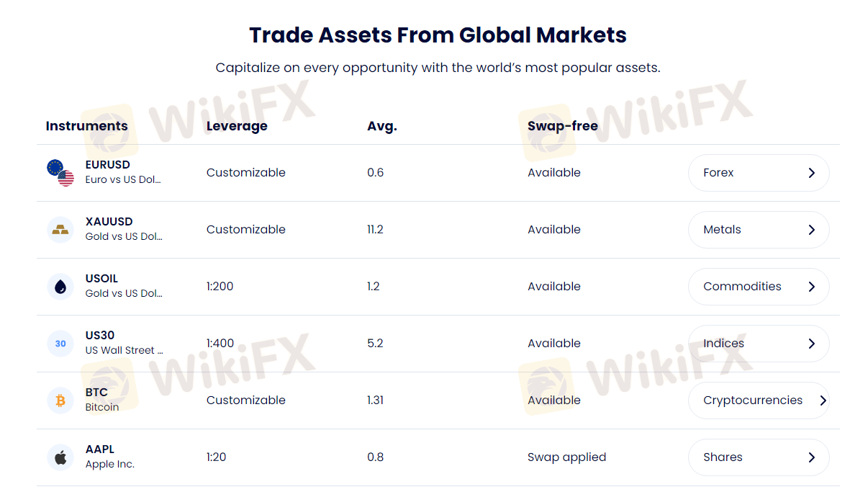Click the Leverage column header
The image size is (868, 492).
[237, 126]
